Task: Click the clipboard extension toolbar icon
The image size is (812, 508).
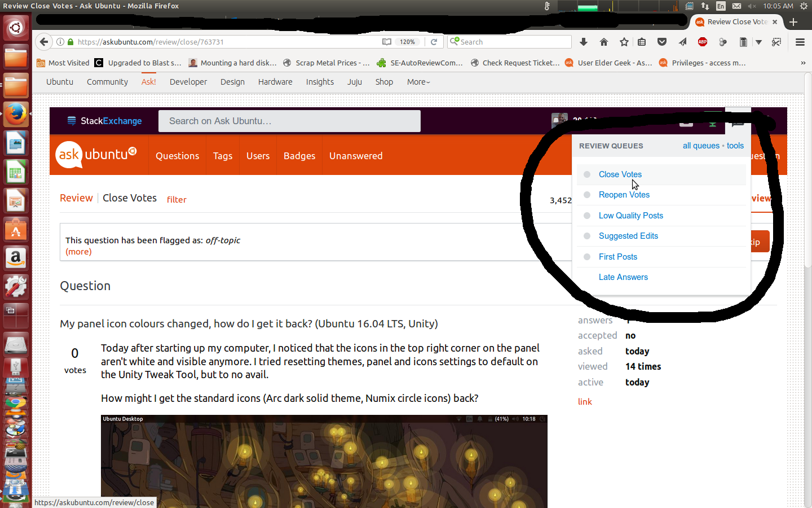Action: tap(743, 42)
